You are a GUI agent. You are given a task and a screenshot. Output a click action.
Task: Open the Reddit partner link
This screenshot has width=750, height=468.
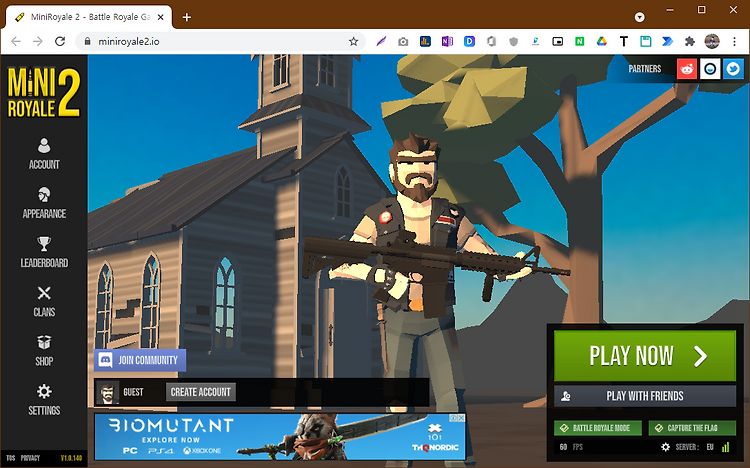pyautogui.click(x=687, y=69)
